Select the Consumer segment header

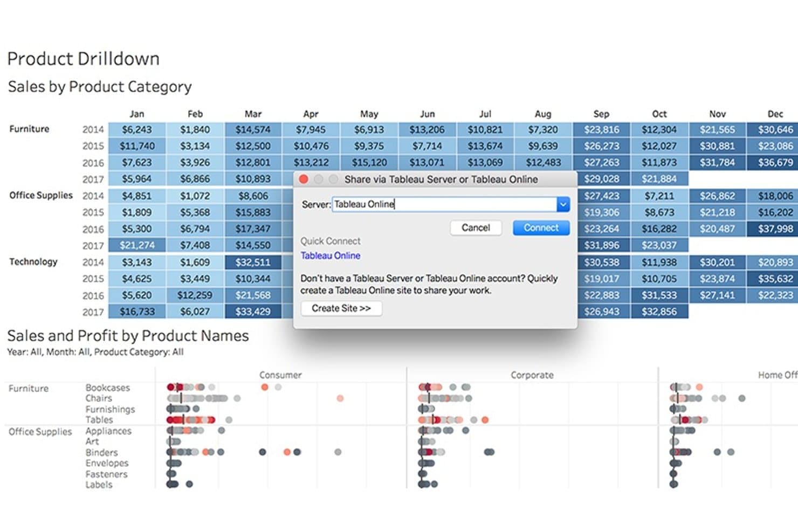pyautogui.click(x=280, y=375)
